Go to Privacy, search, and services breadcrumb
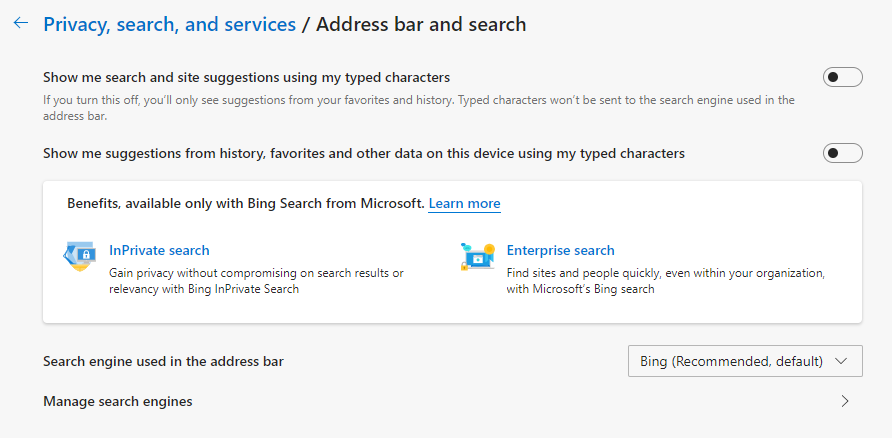The image size is (892, 438). tap(169, 24)
